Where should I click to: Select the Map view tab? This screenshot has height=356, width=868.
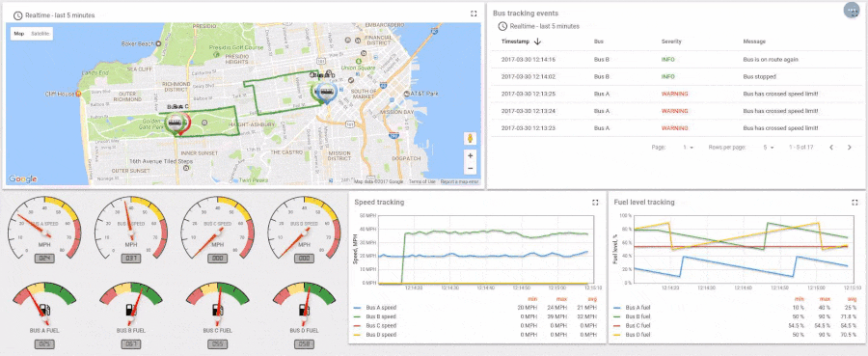(19, 34)
